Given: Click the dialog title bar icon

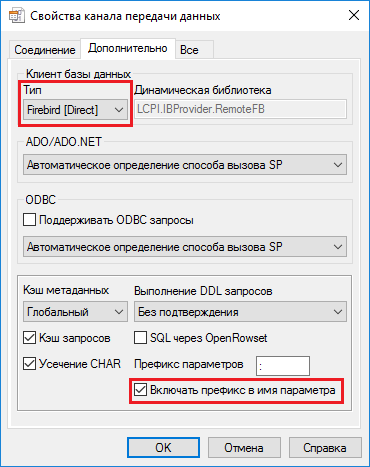Looking at the screenshot, I should coord(16,16).
